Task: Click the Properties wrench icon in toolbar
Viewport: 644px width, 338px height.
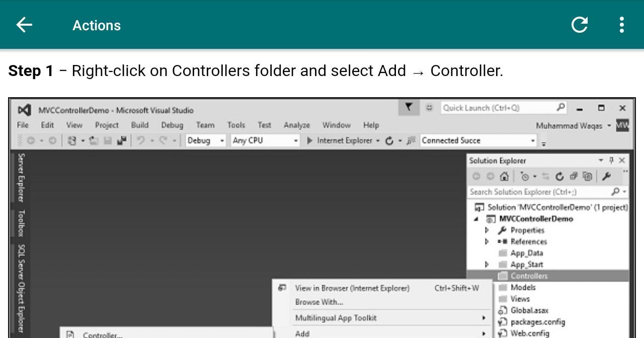Action: tap(606, 176)
